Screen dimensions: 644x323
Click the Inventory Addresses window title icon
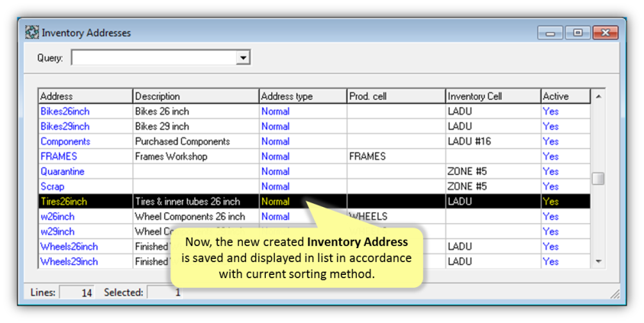[32, 33]
